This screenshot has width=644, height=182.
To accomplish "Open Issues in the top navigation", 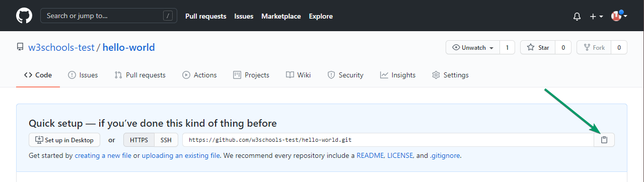I will (244, 16).
